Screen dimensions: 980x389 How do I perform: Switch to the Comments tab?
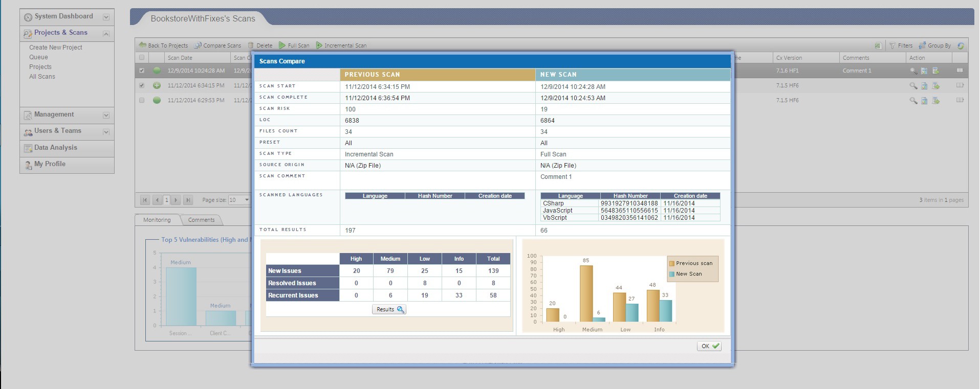tap(201, 220)
